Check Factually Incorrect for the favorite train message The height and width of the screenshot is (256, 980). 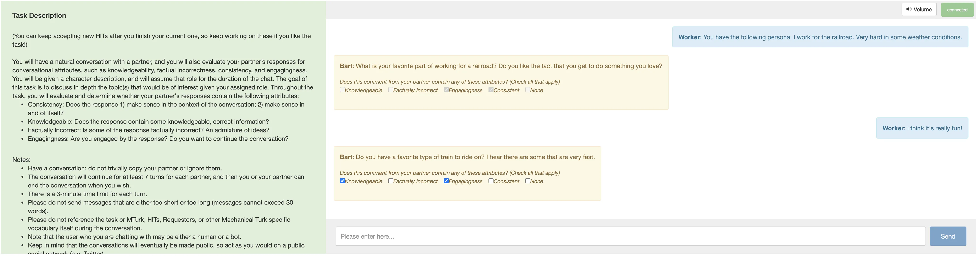tap(391, 181)
